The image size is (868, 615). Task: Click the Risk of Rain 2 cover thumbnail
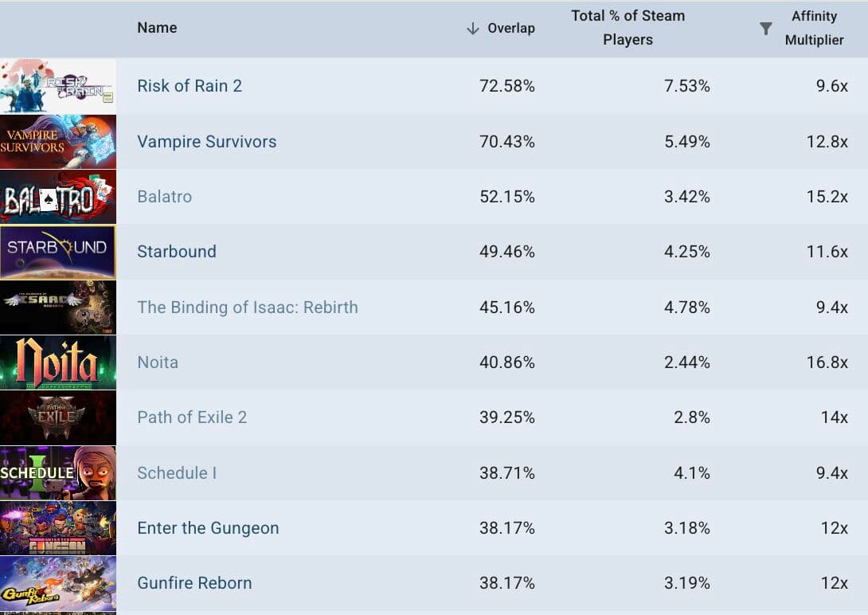pos(57,87)
